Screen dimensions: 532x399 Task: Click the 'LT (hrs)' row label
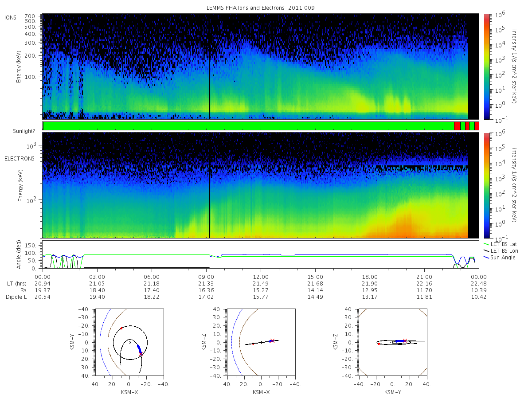click(x=17, y=283)
